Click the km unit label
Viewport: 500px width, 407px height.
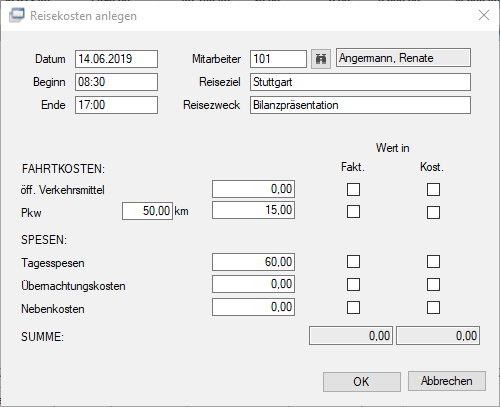pos(181,211)
